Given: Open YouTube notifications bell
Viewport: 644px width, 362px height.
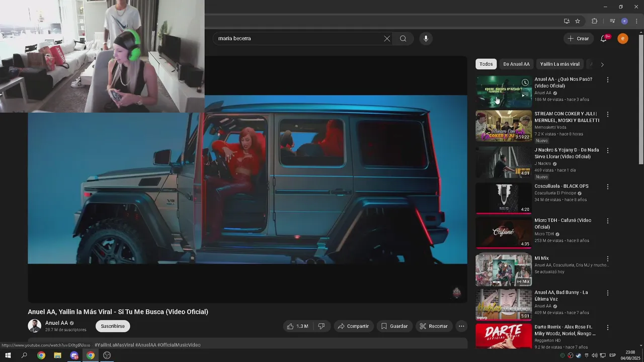Looking at the screenshot, I should (x=604, y=39).
